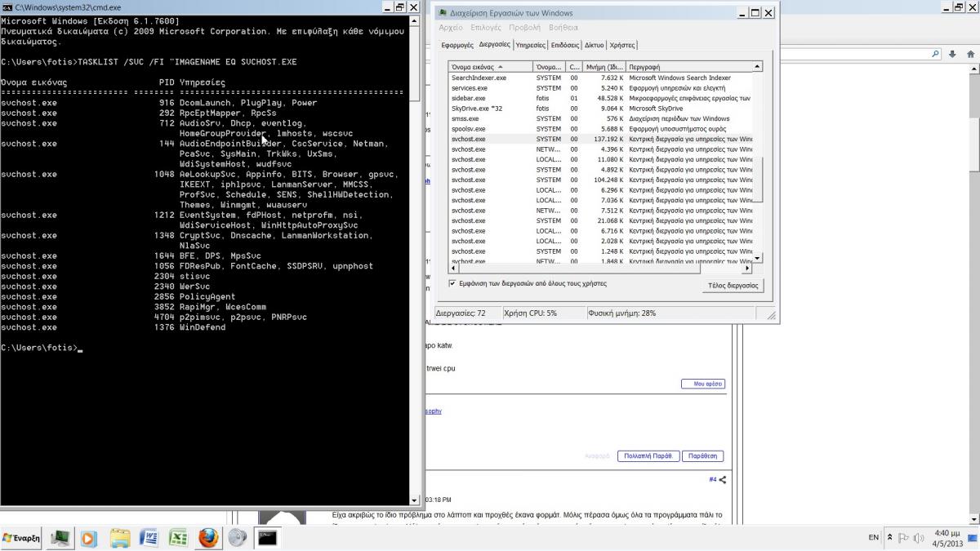The image size is (980, 551).
Task: Launch Windows Media Player from the taskbar
Action: pyautogui.click(x=89, y=538)
